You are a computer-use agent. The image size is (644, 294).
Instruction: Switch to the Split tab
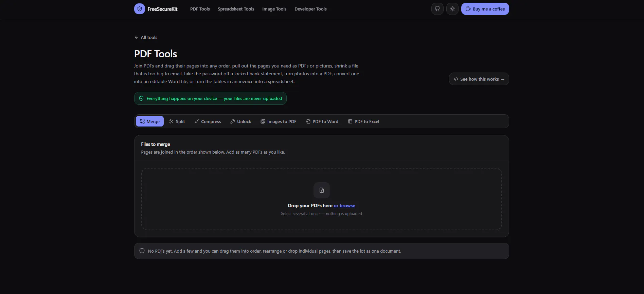177,121
